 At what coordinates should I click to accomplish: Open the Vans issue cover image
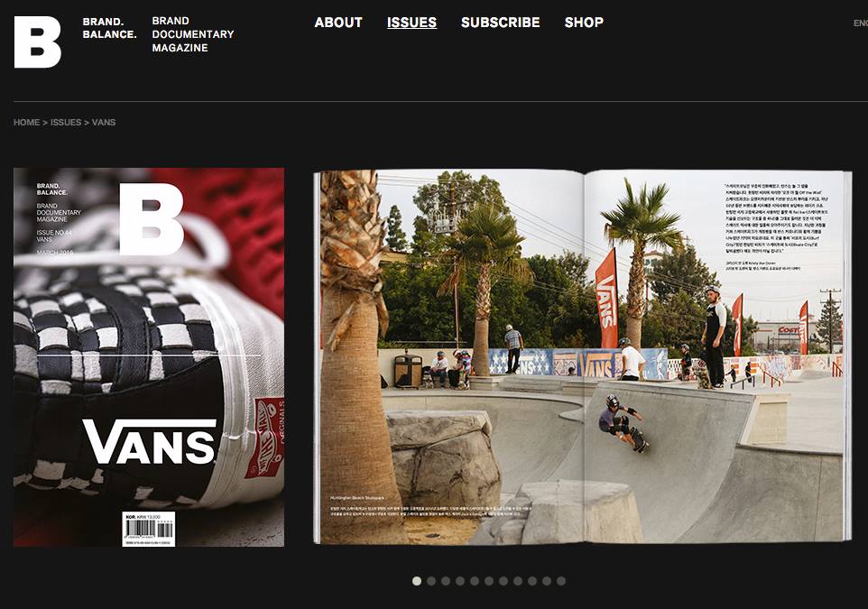pyautogui.click(x=149, y=357)
